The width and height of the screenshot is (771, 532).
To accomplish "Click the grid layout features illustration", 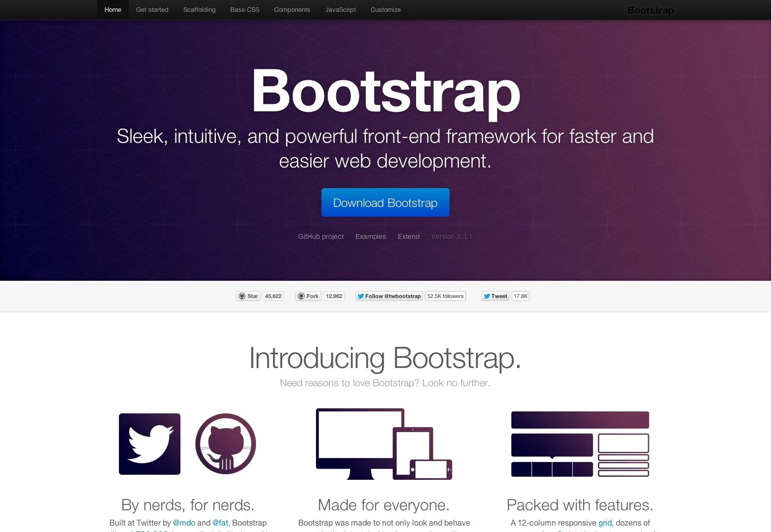I will coord(580,444).
